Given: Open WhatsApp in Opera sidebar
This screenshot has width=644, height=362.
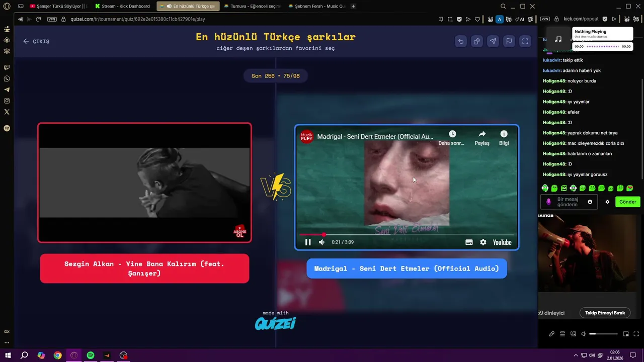Looking at the screenshot, I should [7, 78].
